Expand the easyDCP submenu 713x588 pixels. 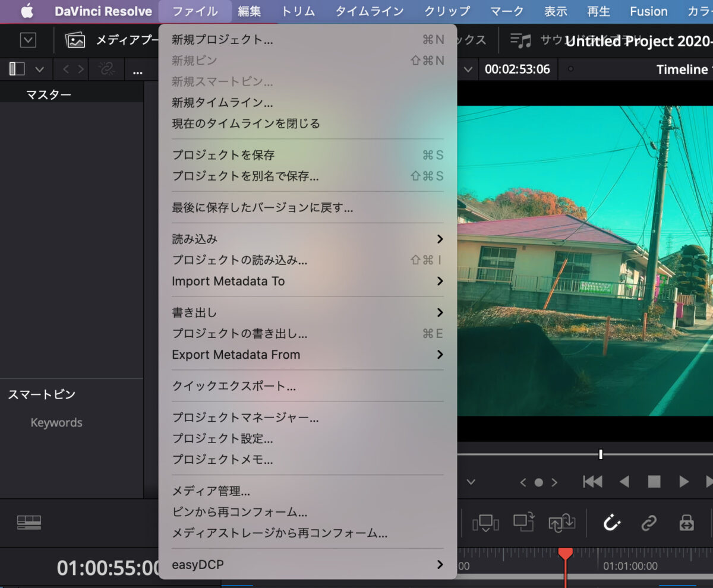pyautogui.click(x=308, y=565)
